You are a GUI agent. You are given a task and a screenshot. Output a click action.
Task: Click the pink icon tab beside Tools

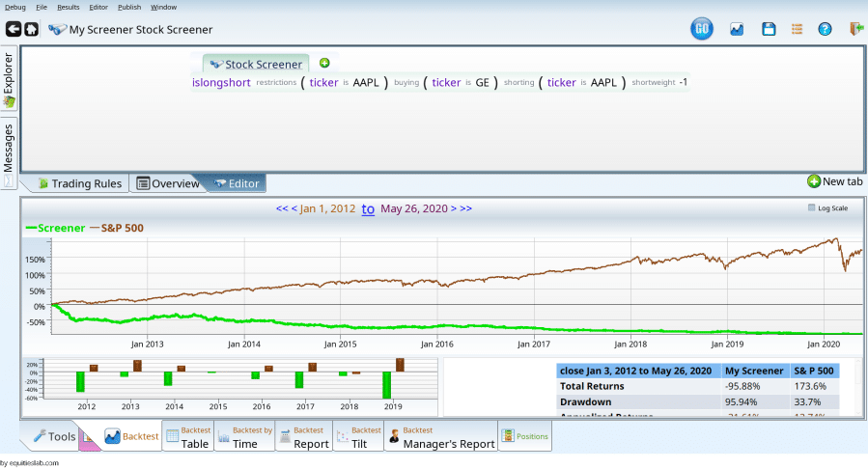pos(89,437)
